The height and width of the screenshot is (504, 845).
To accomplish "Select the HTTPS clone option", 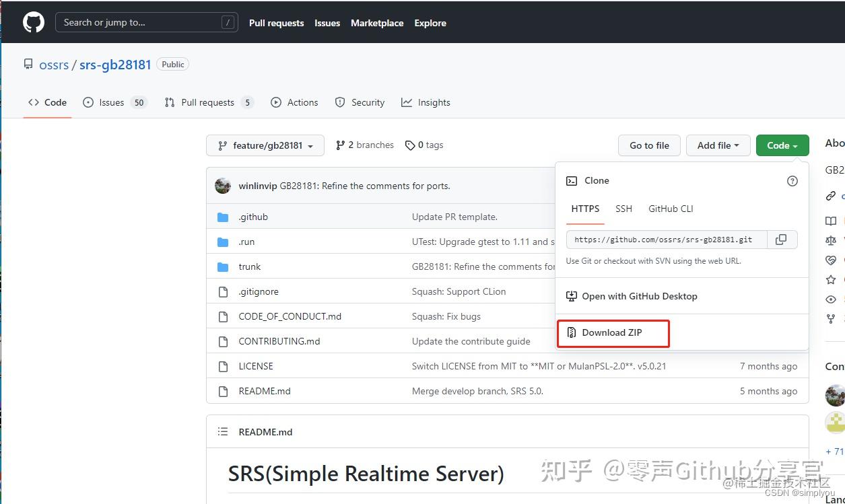I will (x=584, y=209).
